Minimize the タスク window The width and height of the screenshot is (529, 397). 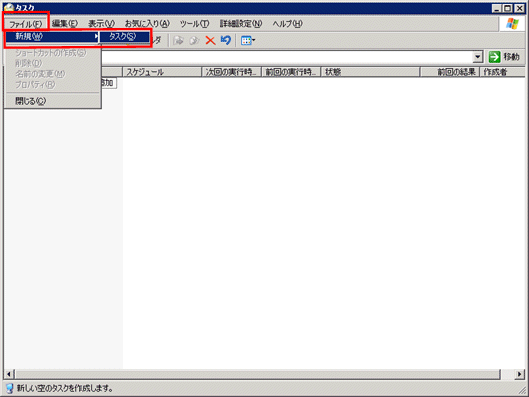click(x=496, y=8)
